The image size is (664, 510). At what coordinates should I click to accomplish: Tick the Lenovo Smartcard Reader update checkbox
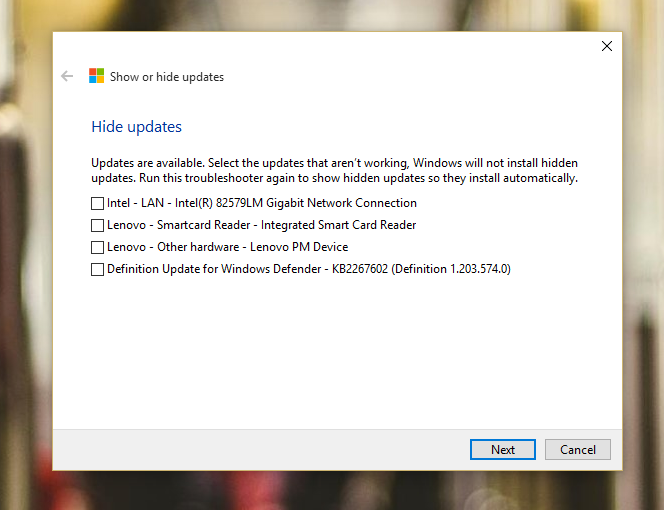97,225
